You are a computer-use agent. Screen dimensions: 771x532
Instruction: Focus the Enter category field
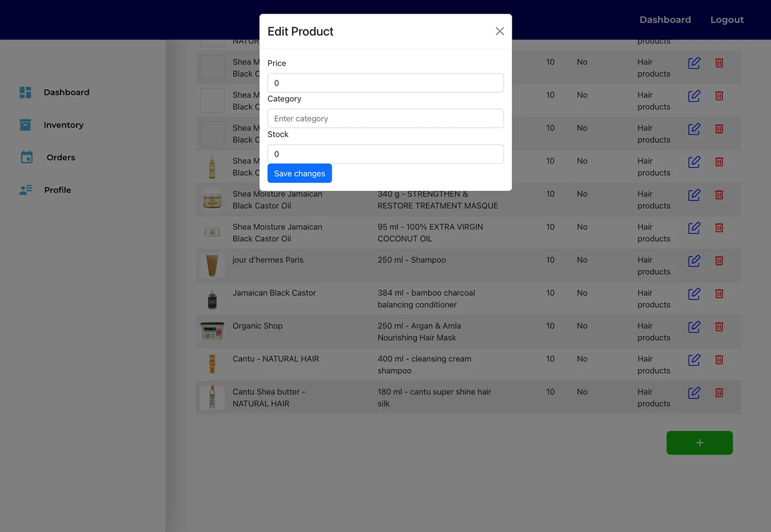coord(385,118)
